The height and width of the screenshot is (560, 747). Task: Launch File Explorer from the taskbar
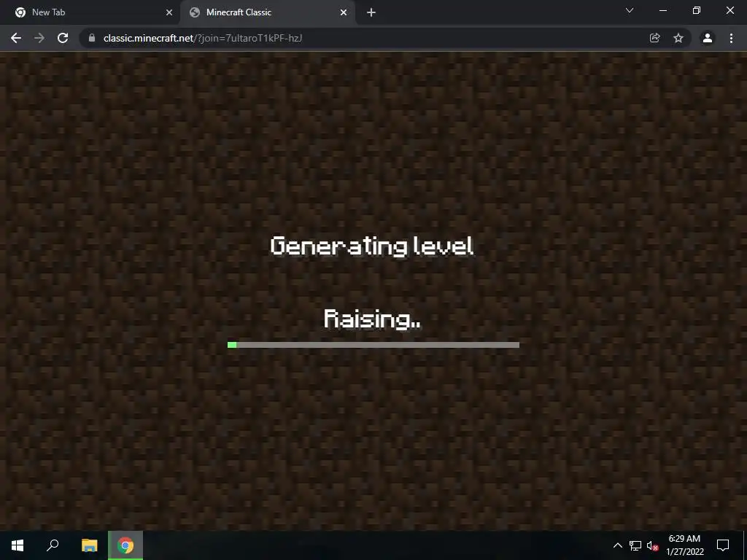89,545
